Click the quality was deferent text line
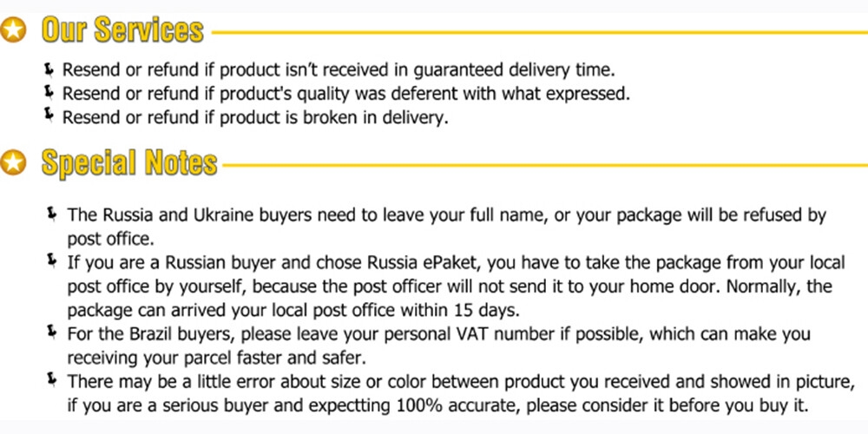The height and width of the screenshot is (434, 868). click(x=345, y=94)
